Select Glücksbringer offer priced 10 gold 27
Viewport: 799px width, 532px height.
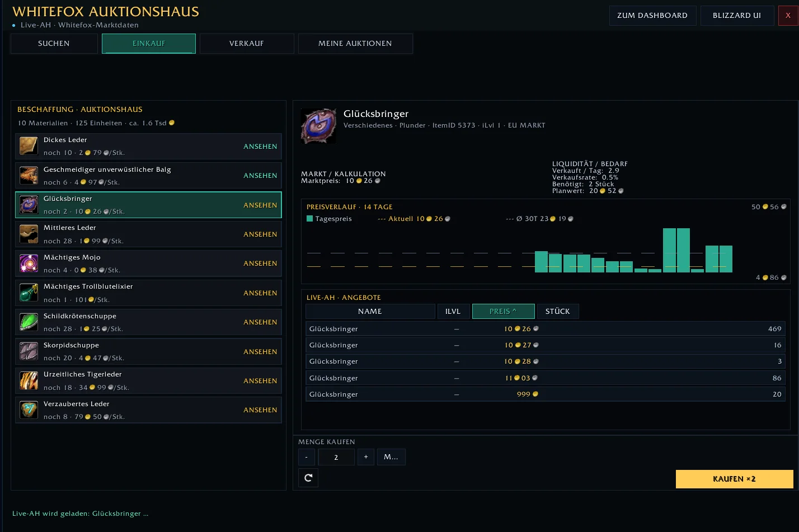tap(546, 345)
